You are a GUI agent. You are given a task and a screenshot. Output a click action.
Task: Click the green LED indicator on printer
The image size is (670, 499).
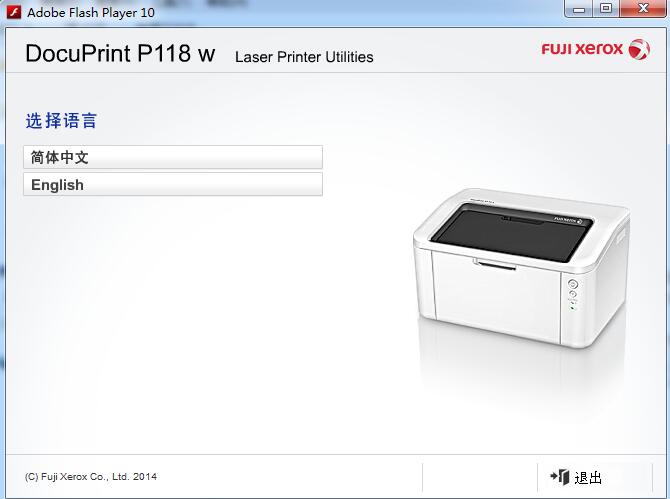click(x=572, y=308)
